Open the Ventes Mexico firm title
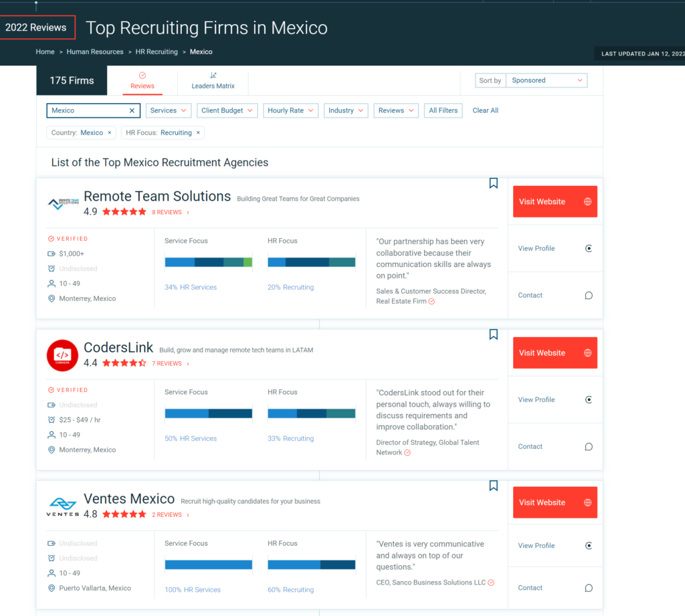The height and width of the screenshot is (616, 685). [x=129, y=499]
